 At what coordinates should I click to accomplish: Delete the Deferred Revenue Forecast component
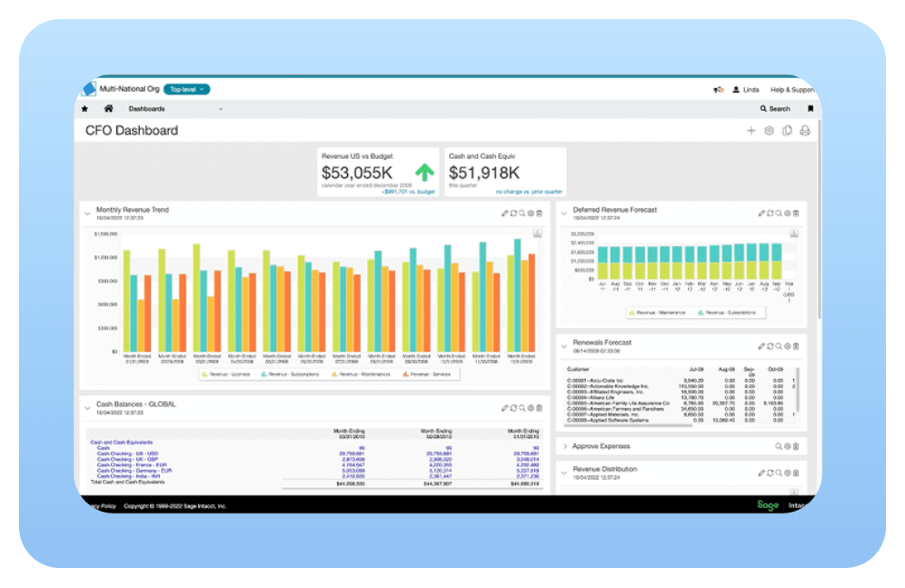pyautogui.click(x=796, y=214)
